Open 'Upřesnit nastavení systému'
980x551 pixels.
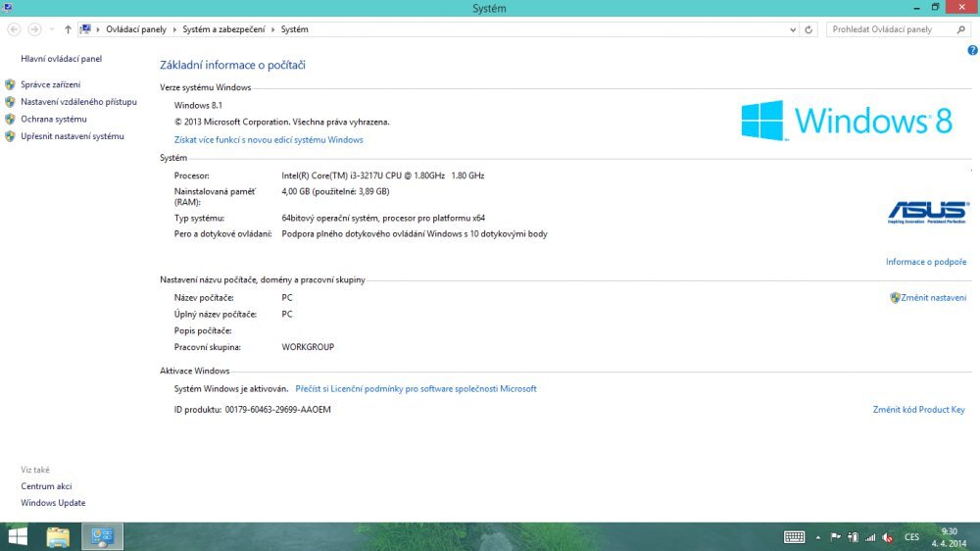pyautogui.click(x=73, y=136)
